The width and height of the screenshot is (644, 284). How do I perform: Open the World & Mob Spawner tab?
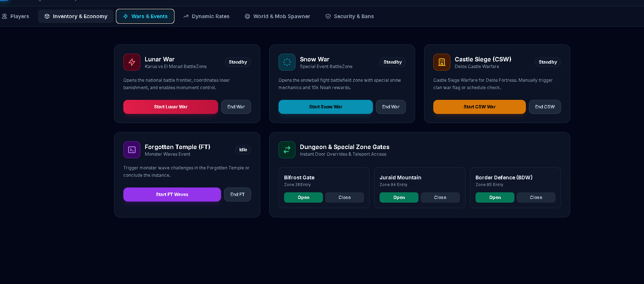coord(277,16)
